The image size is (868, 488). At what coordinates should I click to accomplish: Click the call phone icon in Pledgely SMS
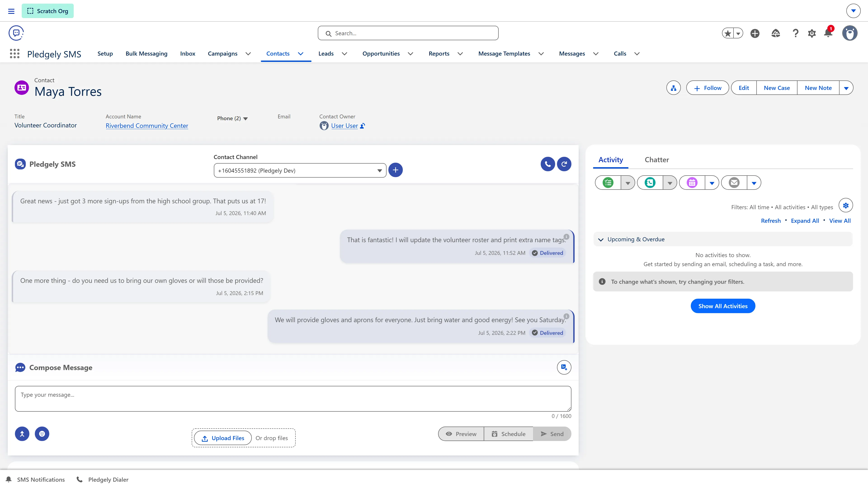pos(547,164)
